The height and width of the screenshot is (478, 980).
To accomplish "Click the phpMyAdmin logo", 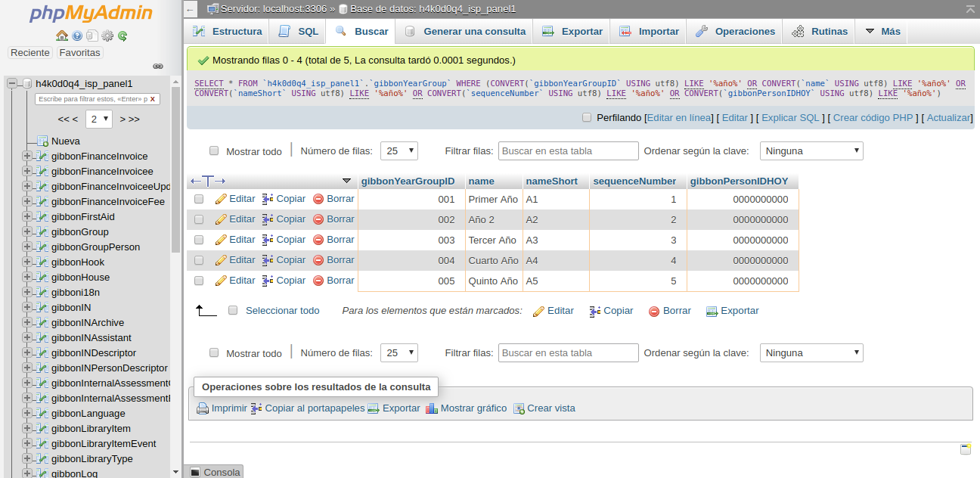I will click(x=91, y=14).
